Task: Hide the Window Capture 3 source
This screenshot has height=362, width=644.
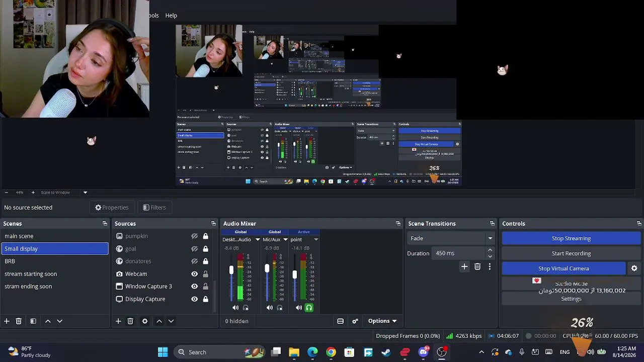Action: point(194,287)
